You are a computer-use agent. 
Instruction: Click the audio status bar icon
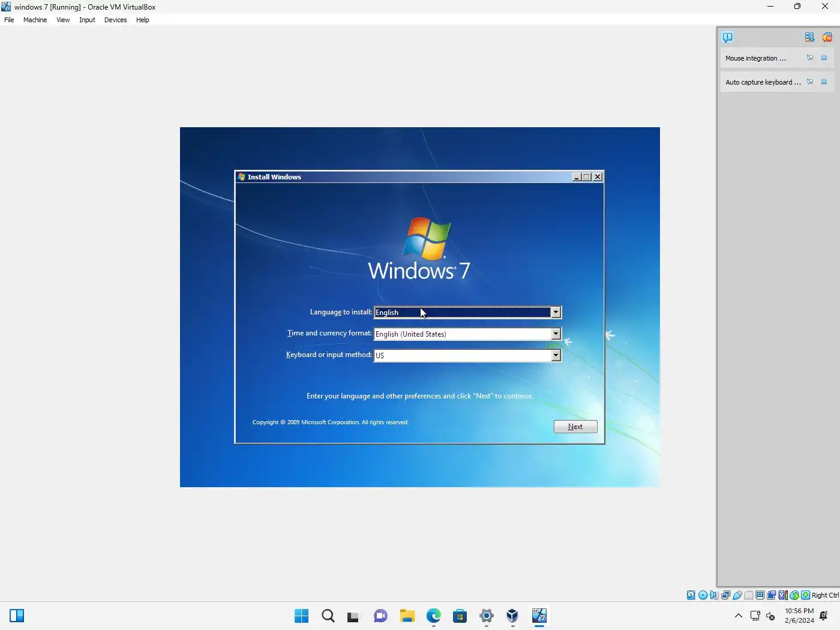[714, 595]
